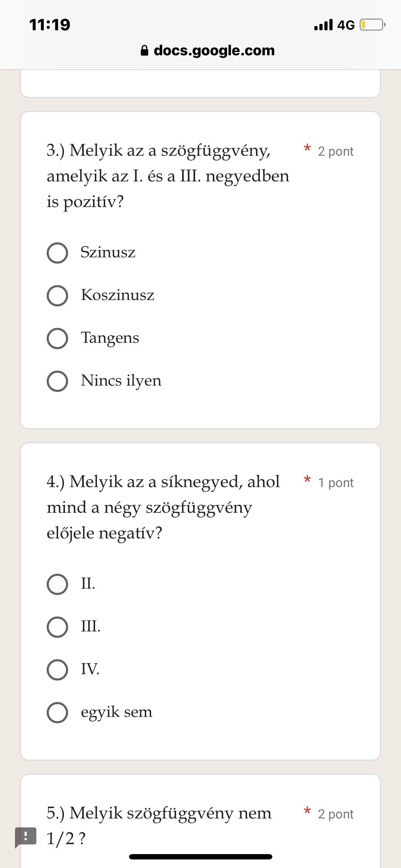The height and width of the screenshot is (868, 401).
Task: Tap the lock icon beside docs.google.com
Action: coord(144,51)
